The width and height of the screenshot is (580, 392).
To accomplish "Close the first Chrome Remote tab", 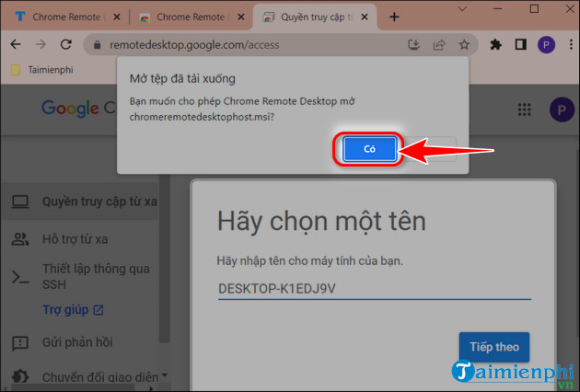I will pyautogui.click(x=117, y=17).
